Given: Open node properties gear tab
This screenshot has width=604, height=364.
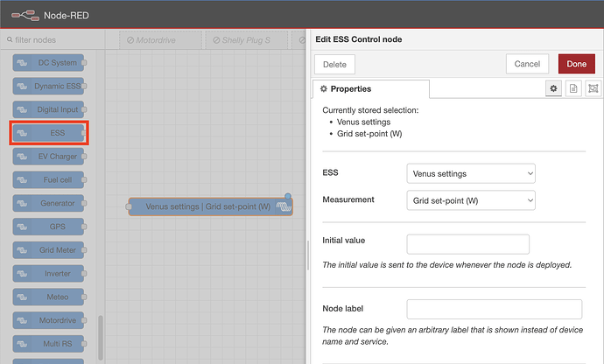Looking at the screenshot, I should pyautogui.click(x=553, y=89).
